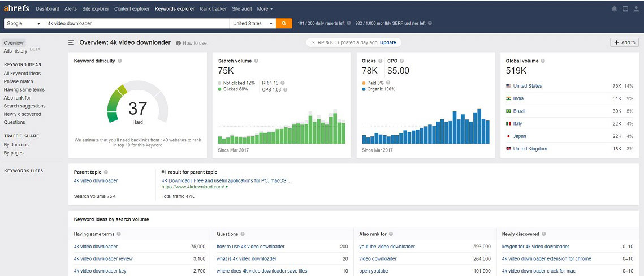Screen dimensions: 644x276
Task: Open the monitor icon in top bar
Action: tap(625, 9)
